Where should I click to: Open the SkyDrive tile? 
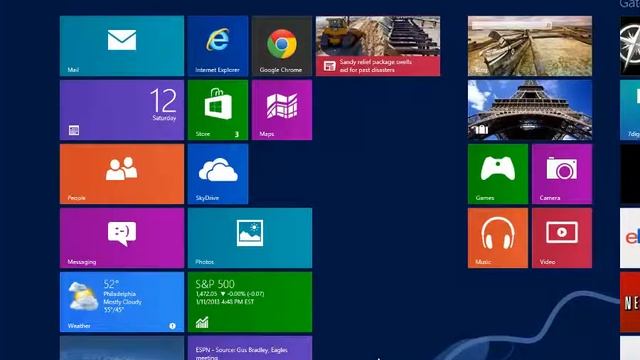218,174
